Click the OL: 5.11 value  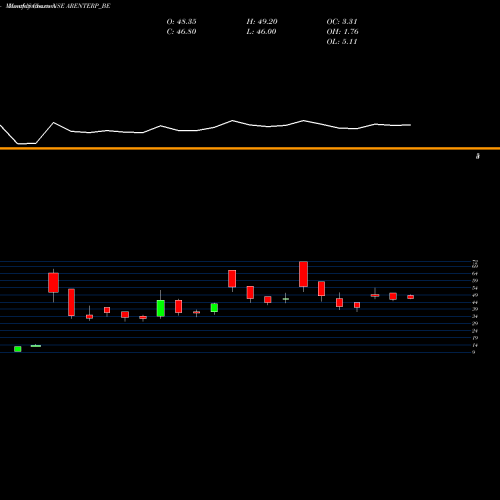pyautogui.click(x=342, y=42)
